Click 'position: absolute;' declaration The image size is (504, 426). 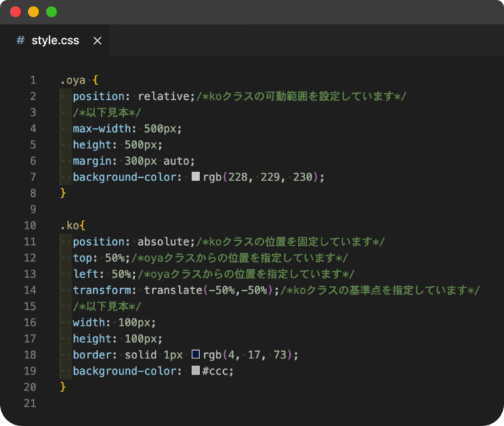tap(134, 242)
